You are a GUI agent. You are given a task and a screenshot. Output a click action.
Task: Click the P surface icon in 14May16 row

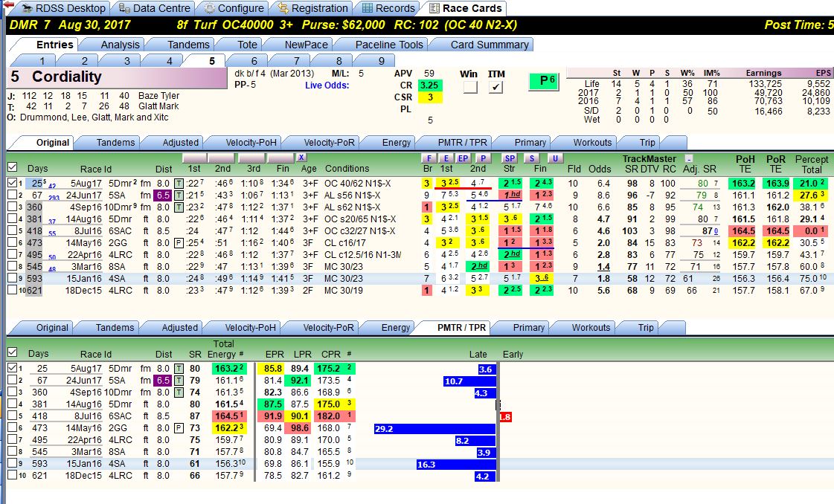tap(179, 243)
